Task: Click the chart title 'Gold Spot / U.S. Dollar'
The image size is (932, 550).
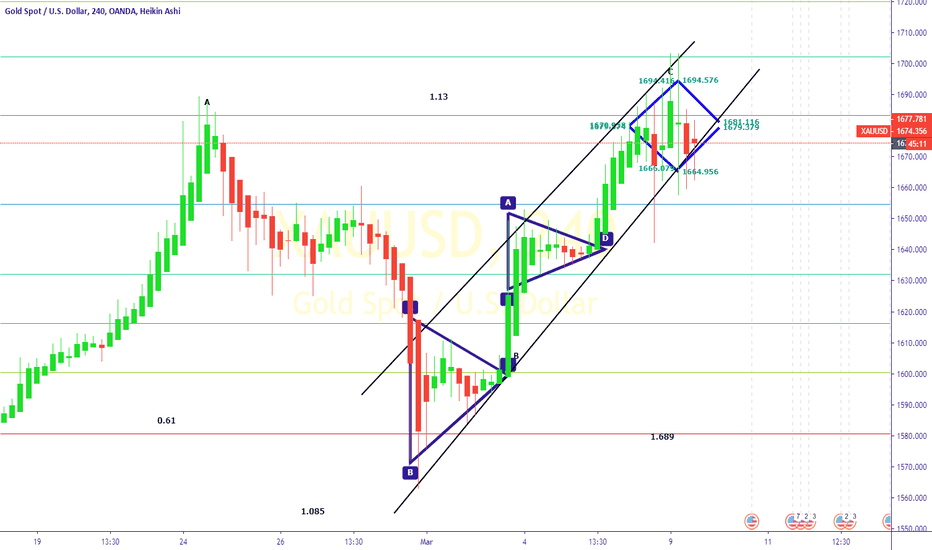Action: pyautogui.click(x=46, y=11)
